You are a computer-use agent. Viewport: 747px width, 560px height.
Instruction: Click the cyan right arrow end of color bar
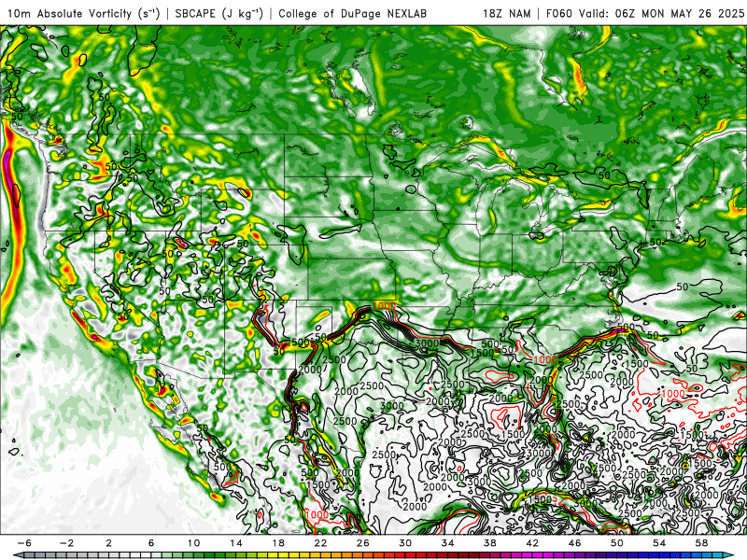pyautogui.click(x=729, y=555)
